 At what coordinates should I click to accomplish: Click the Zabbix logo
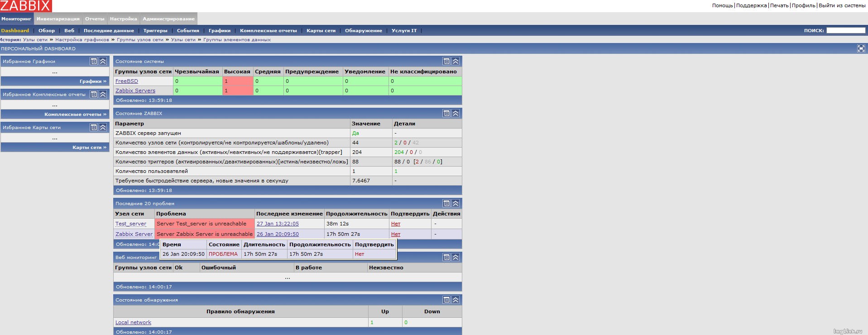pos(26,6)
